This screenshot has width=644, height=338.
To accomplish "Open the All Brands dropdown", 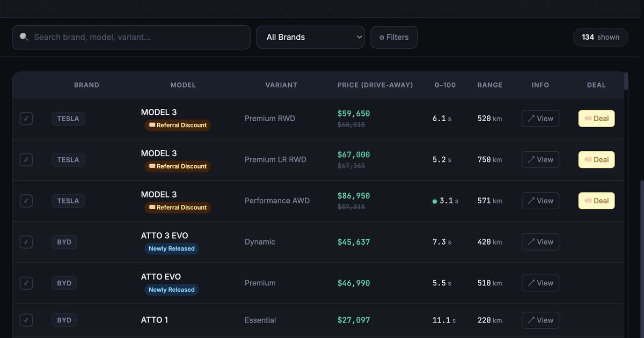I will [310, 37].
